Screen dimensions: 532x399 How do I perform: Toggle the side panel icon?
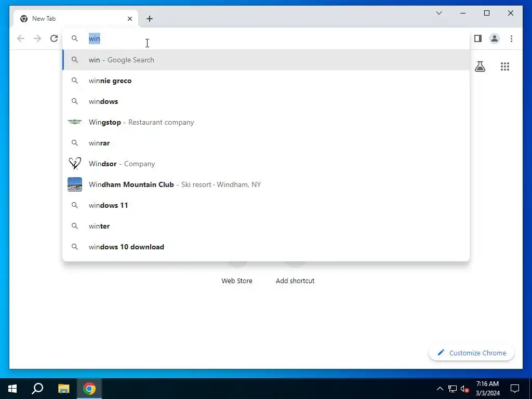coord(478,38)
